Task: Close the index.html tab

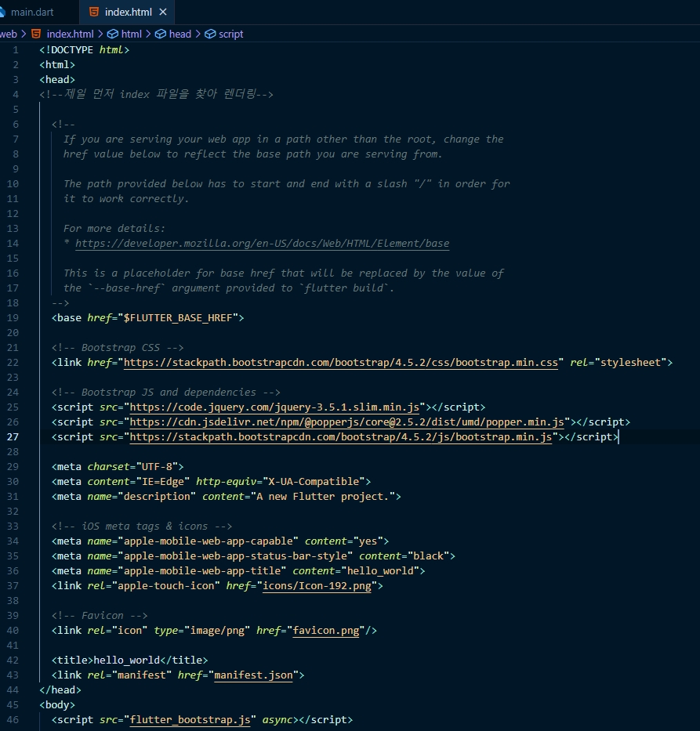Action: [163, 12]
